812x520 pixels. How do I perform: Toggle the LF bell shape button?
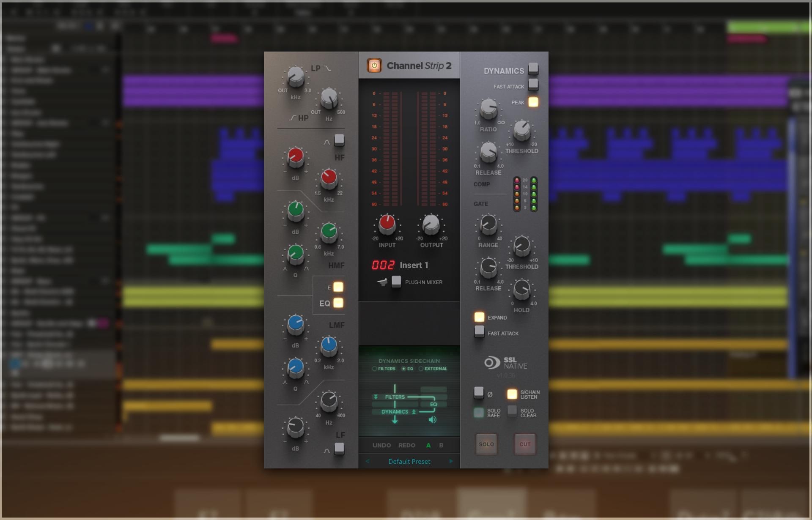click(339, 448)
